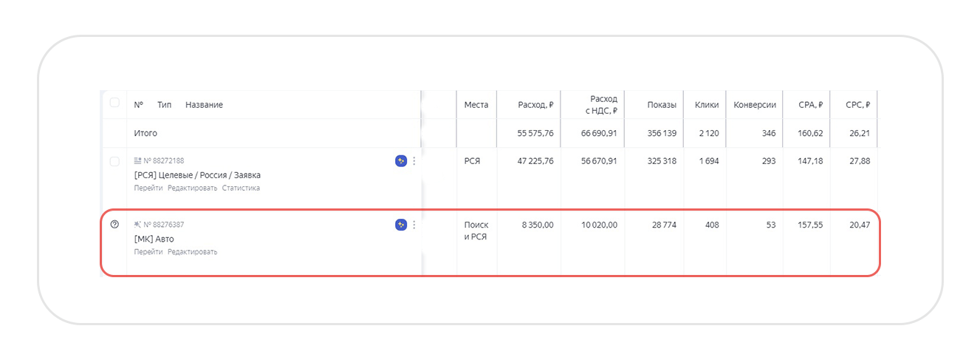Image resolution: width=980 pixels, height=357 pixels.
Task: Sort by the Показы column header
Action: [x=661, y=105]
